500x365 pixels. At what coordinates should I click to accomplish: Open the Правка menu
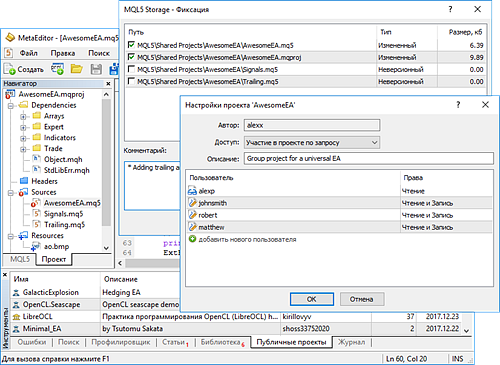63,53
